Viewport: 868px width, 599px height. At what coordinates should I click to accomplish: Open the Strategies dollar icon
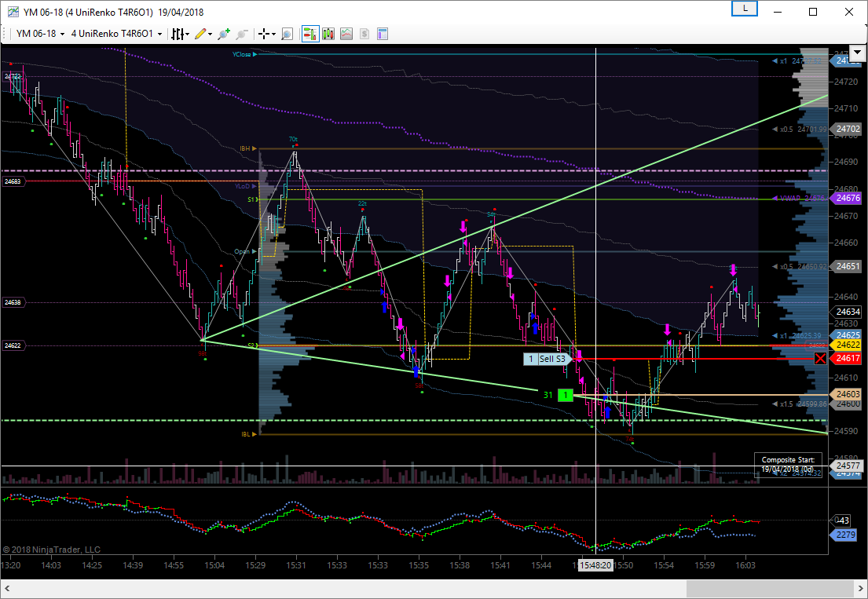click(x=364, y=35)
